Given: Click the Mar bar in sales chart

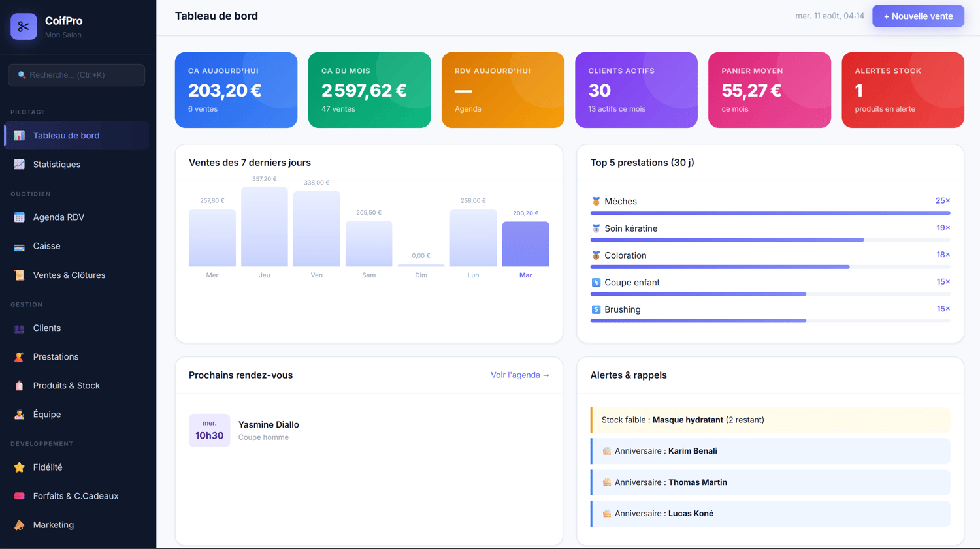Looking at the screenshot, I should [526, 244].
